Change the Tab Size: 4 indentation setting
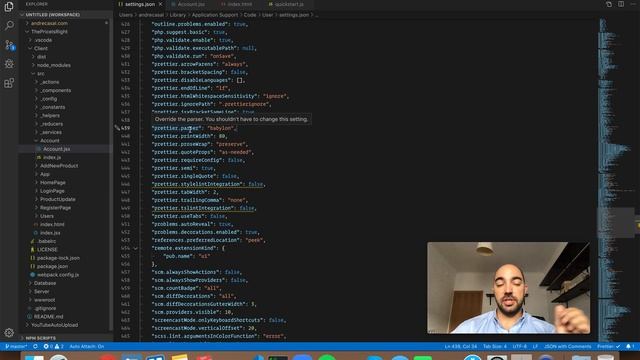Viewport: 640px width, 360px height. coord(495,347)
